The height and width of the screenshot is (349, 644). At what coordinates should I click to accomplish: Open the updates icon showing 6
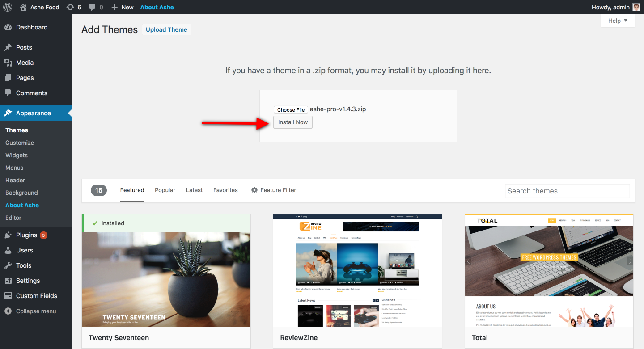70,7
